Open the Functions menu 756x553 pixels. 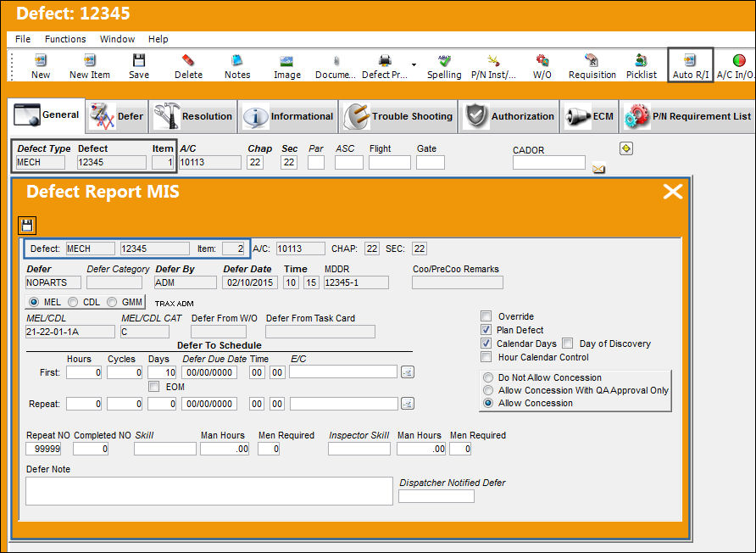[x=65, y=39]
